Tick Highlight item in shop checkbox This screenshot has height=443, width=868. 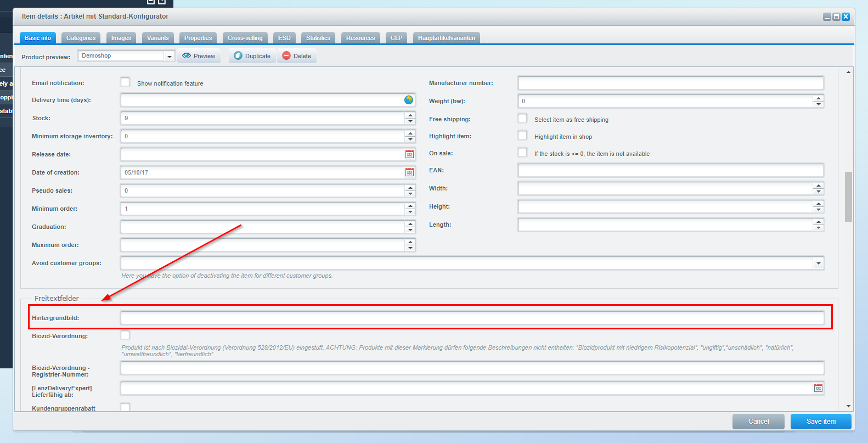[522, 136]
